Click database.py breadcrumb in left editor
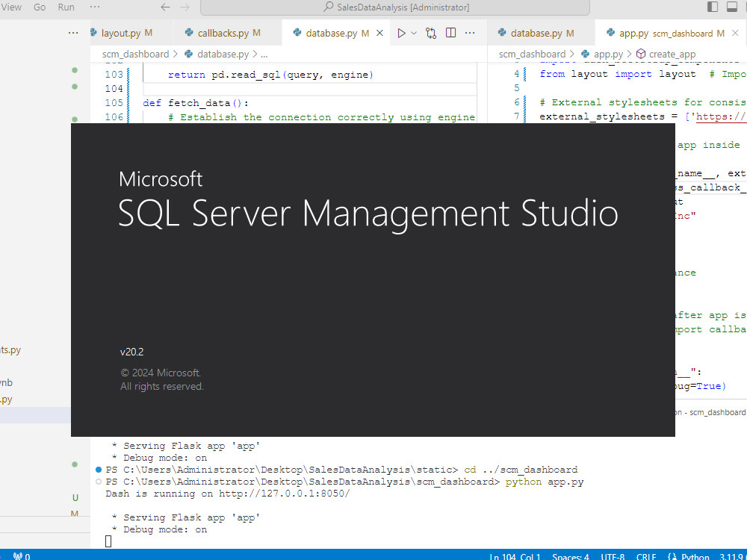Screen dimensions: 747x560 point(223,55)
